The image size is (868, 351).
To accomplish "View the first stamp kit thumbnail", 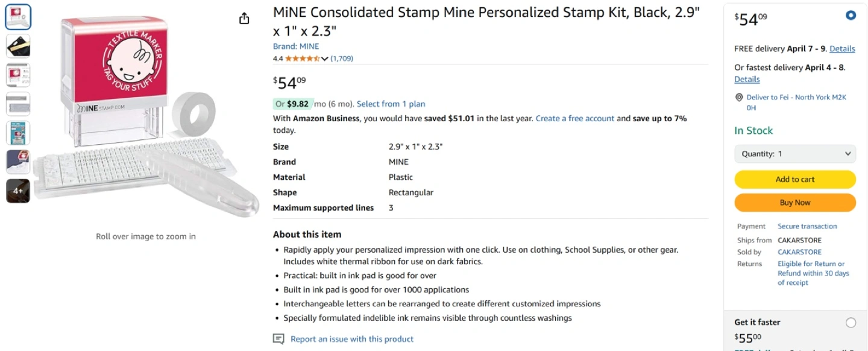I will [x=18, y=17].
